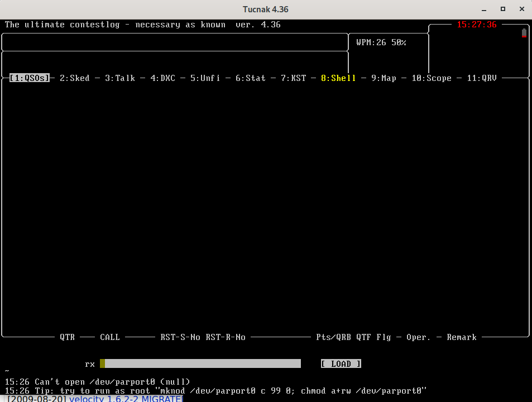Click the WPM:26 50% indicator
The height and width of the screenshot is (402, 532).
[381, 42]
